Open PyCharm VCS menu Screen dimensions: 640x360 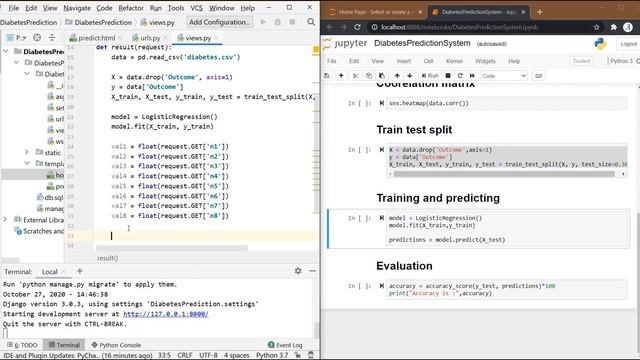pos(196,8)
